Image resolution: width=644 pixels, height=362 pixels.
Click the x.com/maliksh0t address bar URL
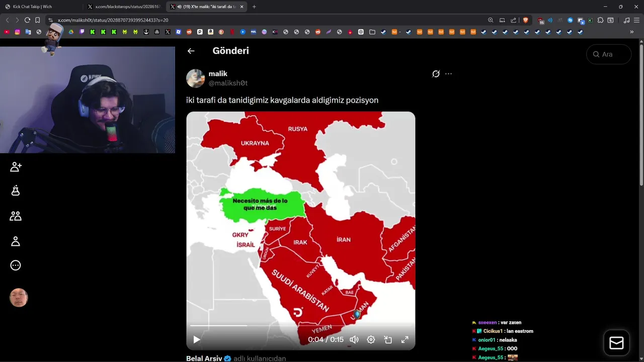pos(113,20)
